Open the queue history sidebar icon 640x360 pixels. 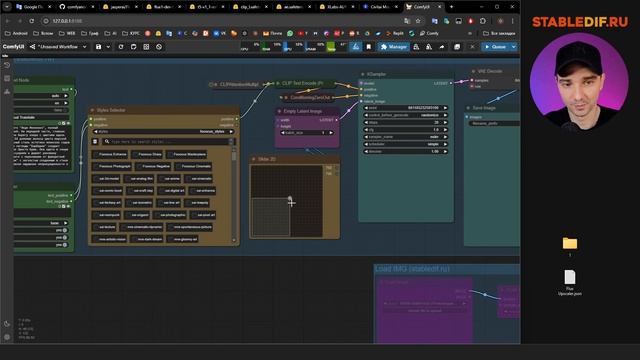(7, 65)
